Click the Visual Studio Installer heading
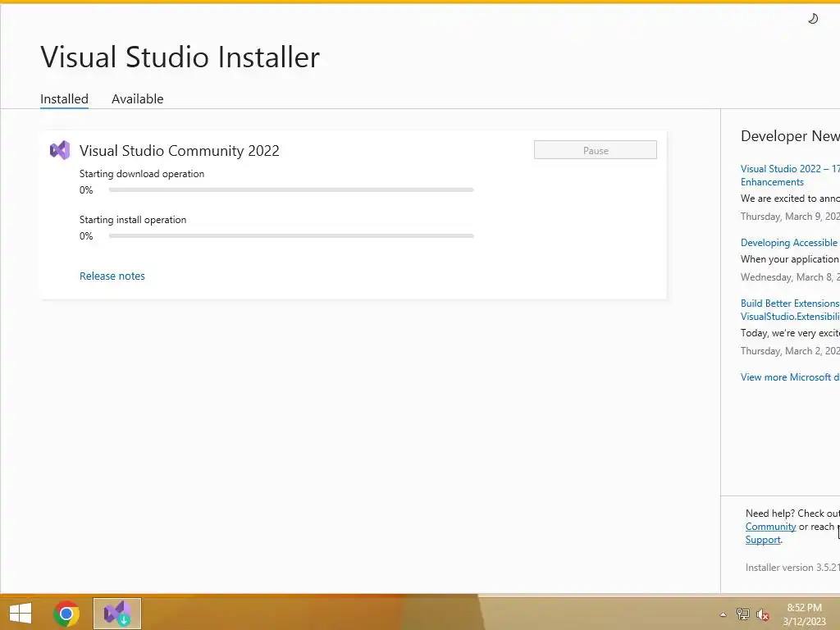 [180, 57]
